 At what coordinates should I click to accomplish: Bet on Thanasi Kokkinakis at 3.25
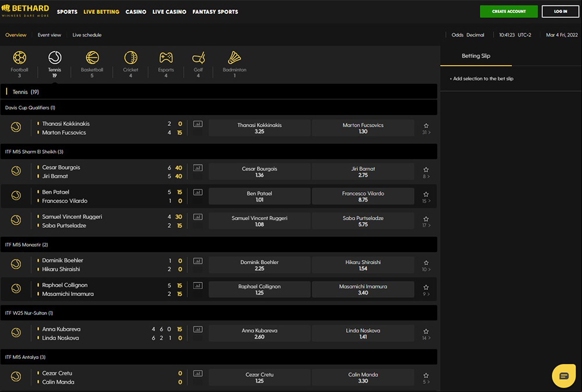tap(259, 128)
